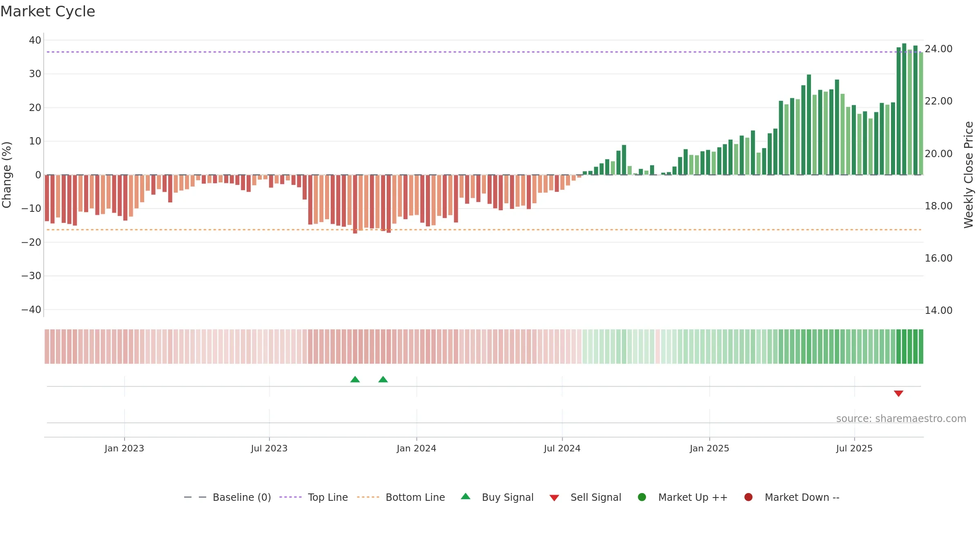Click the Baseline (0) legend entry

coord(227,497)
